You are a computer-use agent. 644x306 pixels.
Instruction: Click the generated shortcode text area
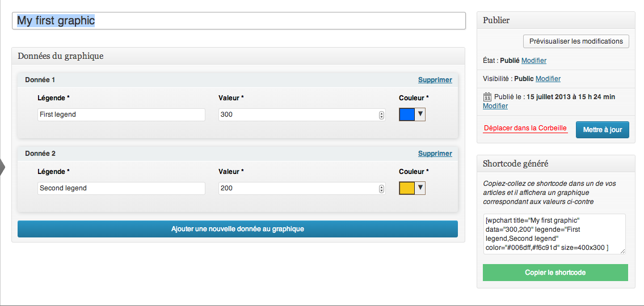tap(554, 234)
